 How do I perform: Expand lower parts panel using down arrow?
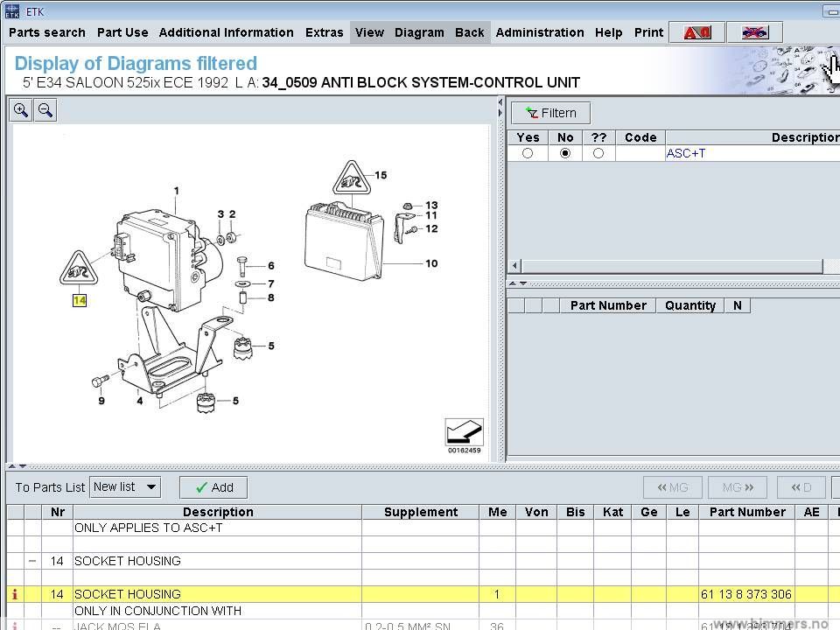tap(23, 466)
